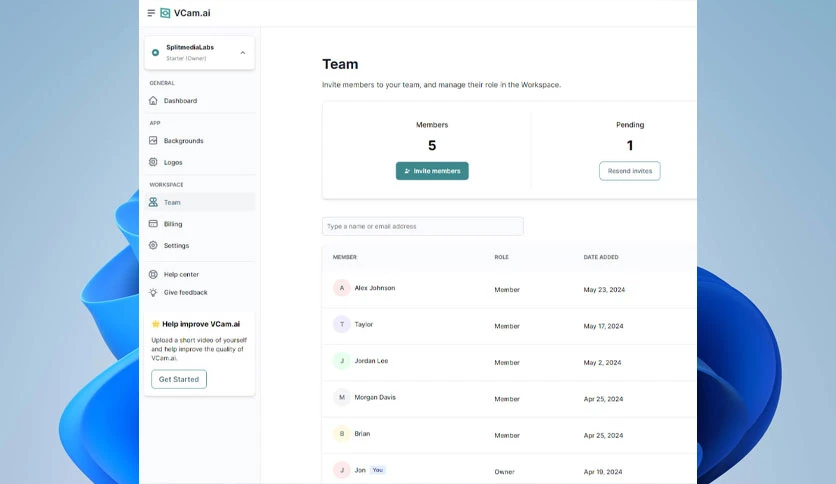Click the star icon beside Help improve VCam.ai
This screenshot has height=484, width=836.
[x=156, y=324]
